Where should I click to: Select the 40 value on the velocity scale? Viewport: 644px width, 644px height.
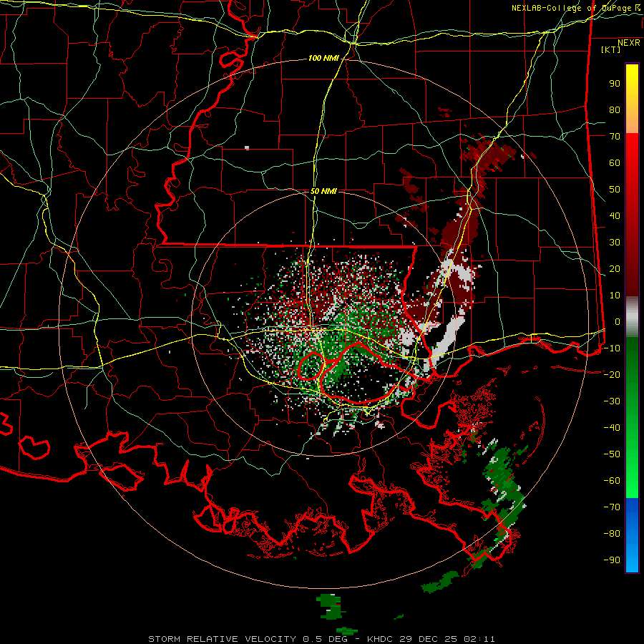coord(615,216)
